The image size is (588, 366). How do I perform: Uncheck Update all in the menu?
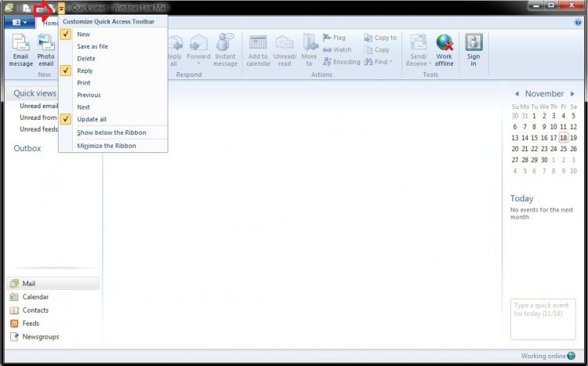(x=91, y=119)
